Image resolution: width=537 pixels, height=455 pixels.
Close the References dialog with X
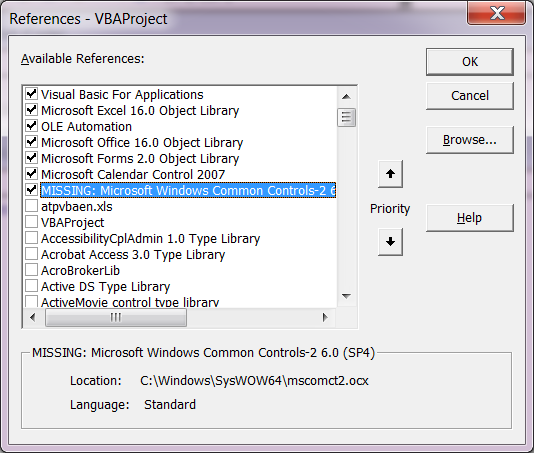(x=498, y=13)
